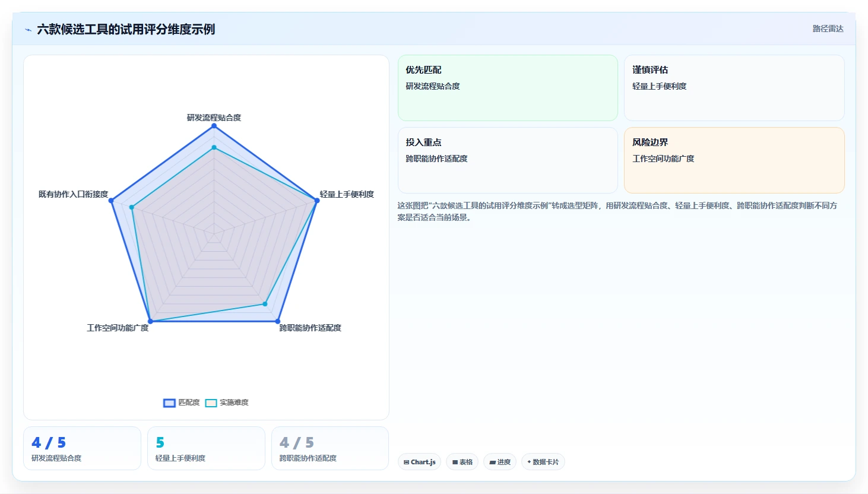Viewport: 868px width, 494px height.
Task: Click the Chart.js tag icon
Action: pos(407,462)
